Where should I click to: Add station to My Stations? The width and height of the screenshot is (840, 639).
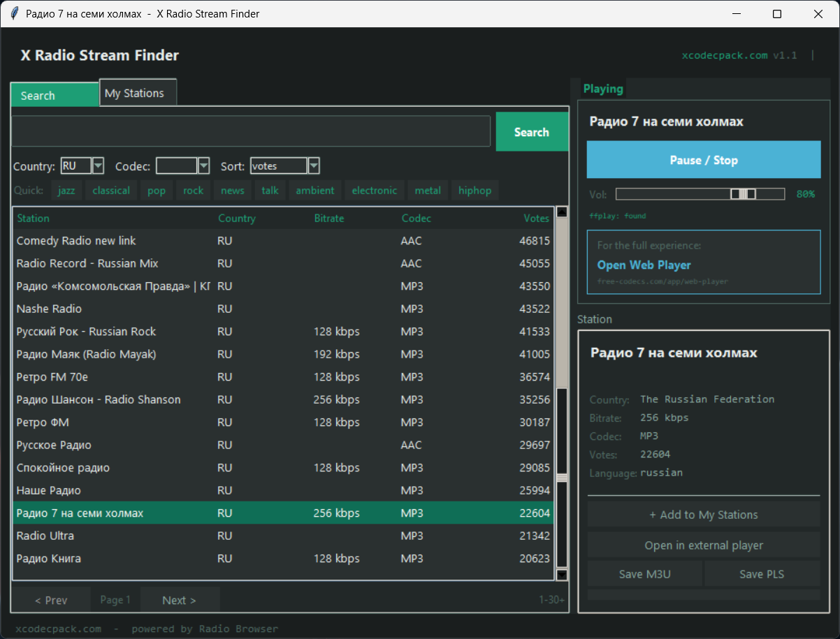coord(703,515)
